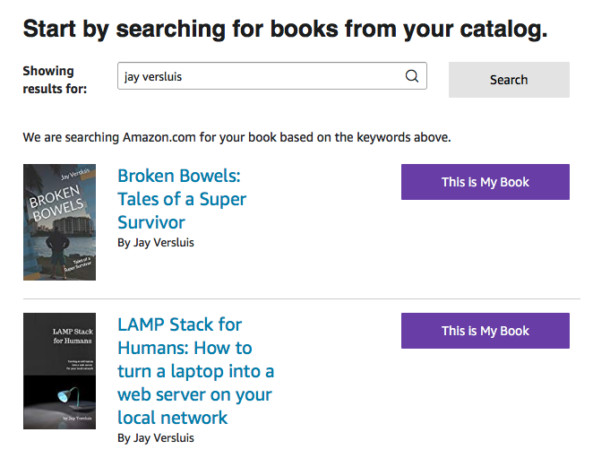Click the desk lamp image on LAMP cover
Screen dimensions: 610x458
[70, 397]
